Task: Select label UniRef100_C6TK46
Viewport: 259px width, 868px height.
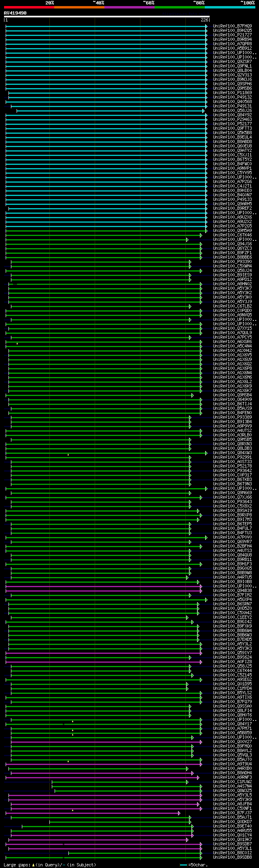Action: 232,235
